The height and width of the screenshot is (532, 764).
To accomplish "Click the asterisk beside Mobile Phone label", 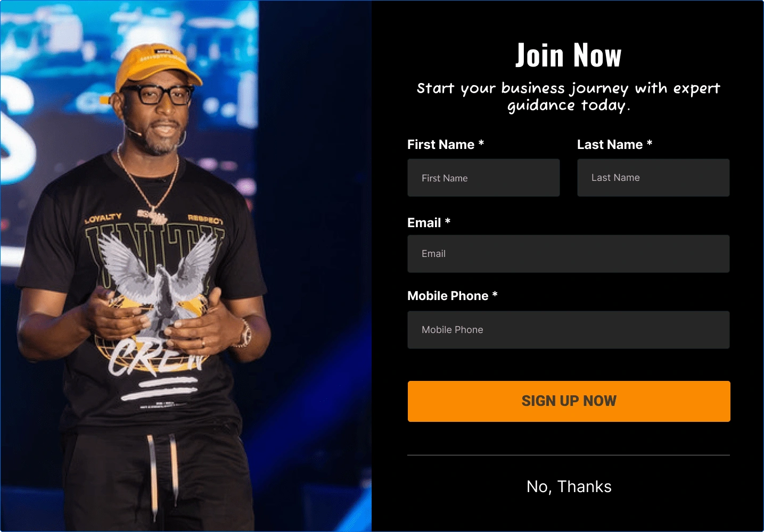I will point(495,294).
